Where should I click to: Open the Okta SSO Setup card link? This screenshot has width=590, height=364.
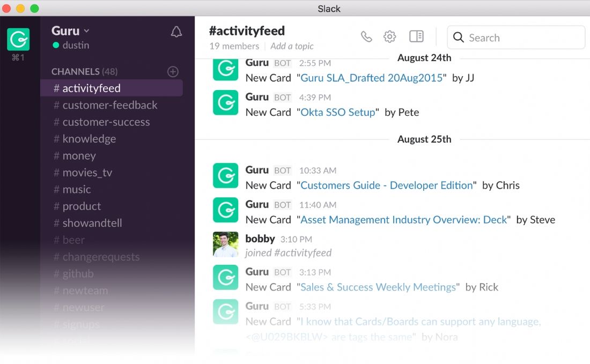pos(338,112)
